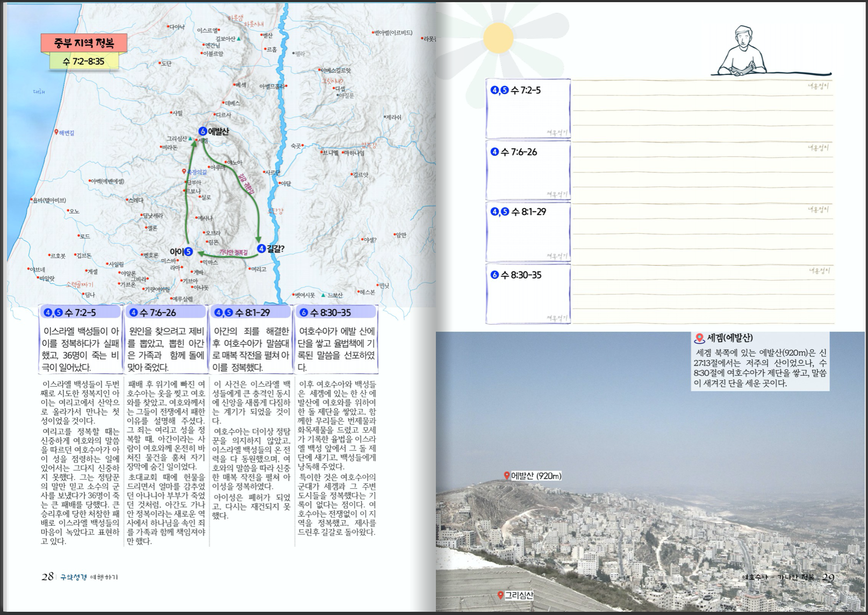The height and width of the screenshot is (615, 868).
Task: Click the 구약성경 여행하기 footer text
Action: (89, 577)
